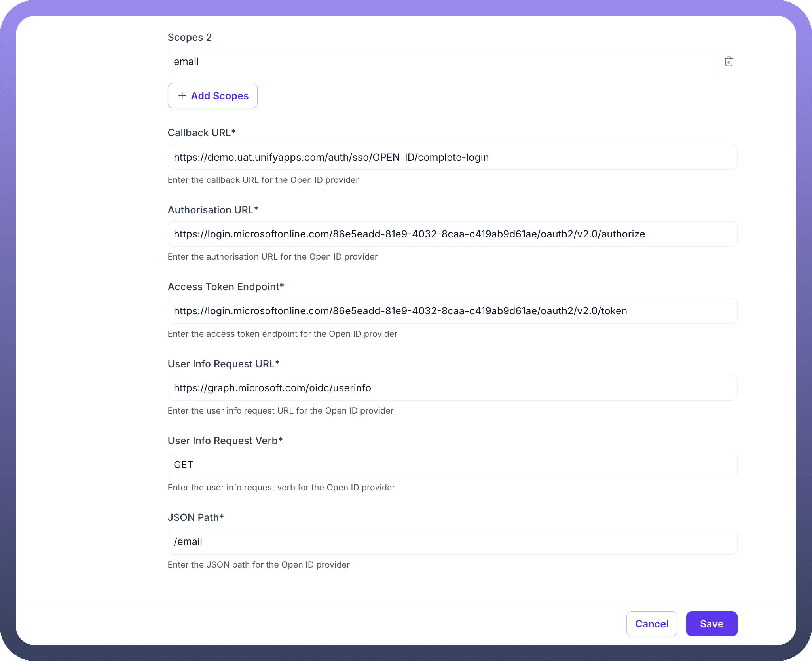Click the Authorisation URL label text
This screenshot has width=812, height=661.
pos(213,210)
